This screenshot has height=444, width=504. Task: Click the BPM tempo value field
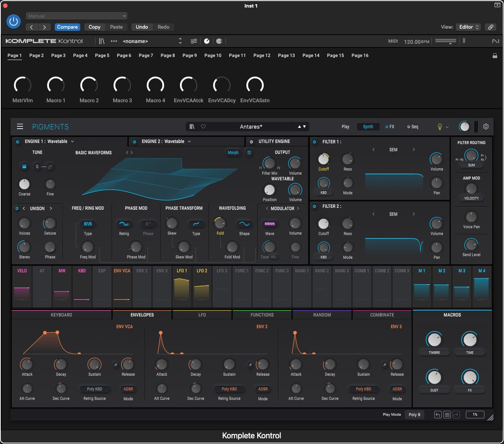point(416,41)
